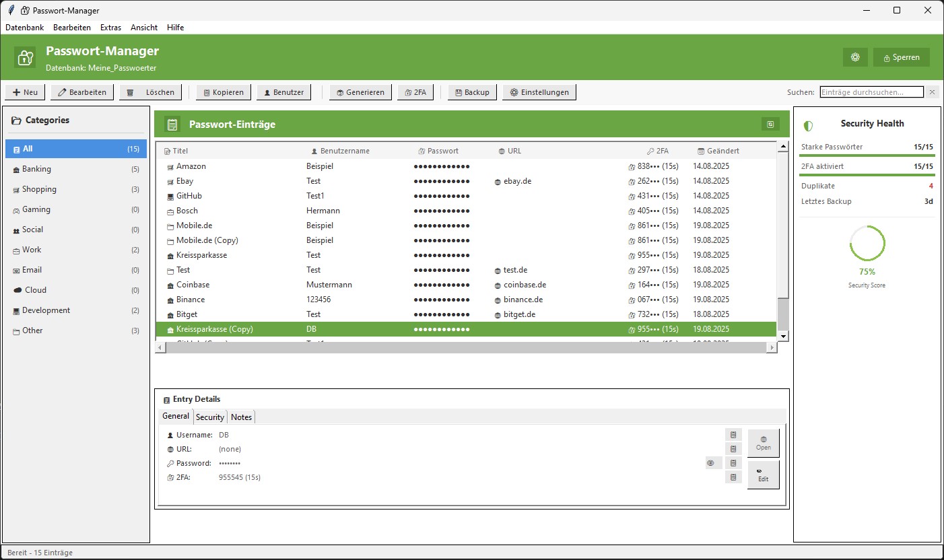Open the Einstellungen toolbar item
This screenshot has height=560, width=944.
[539, 92]
